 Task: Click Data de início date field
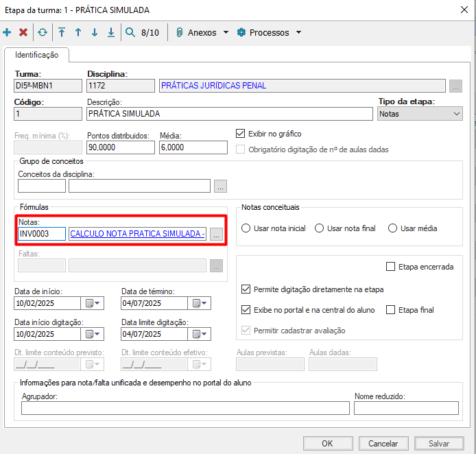tap(47, 303)
